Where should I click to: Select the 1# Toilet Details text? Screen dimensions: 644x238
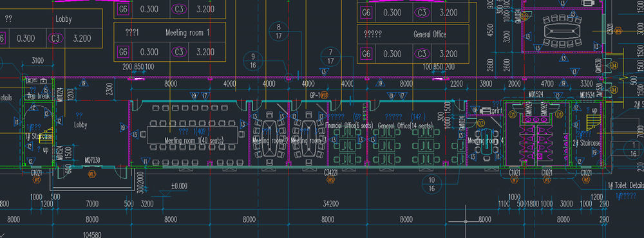(625, 185)
